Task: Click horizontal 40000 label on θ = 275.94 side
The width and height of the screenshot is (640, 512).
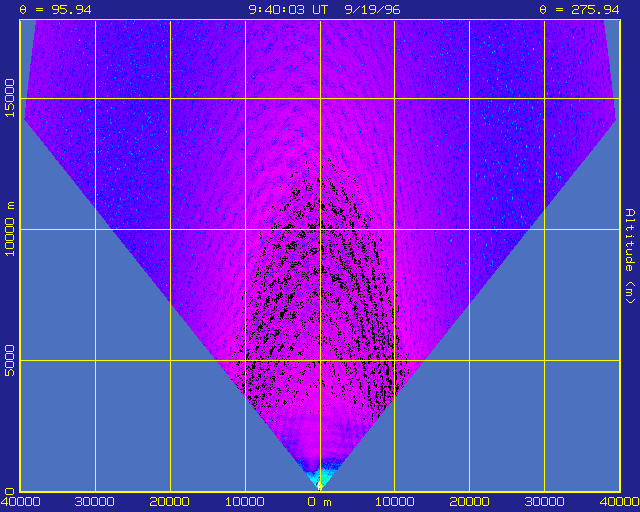Action: pyautogui.click(x=619, y=502)
